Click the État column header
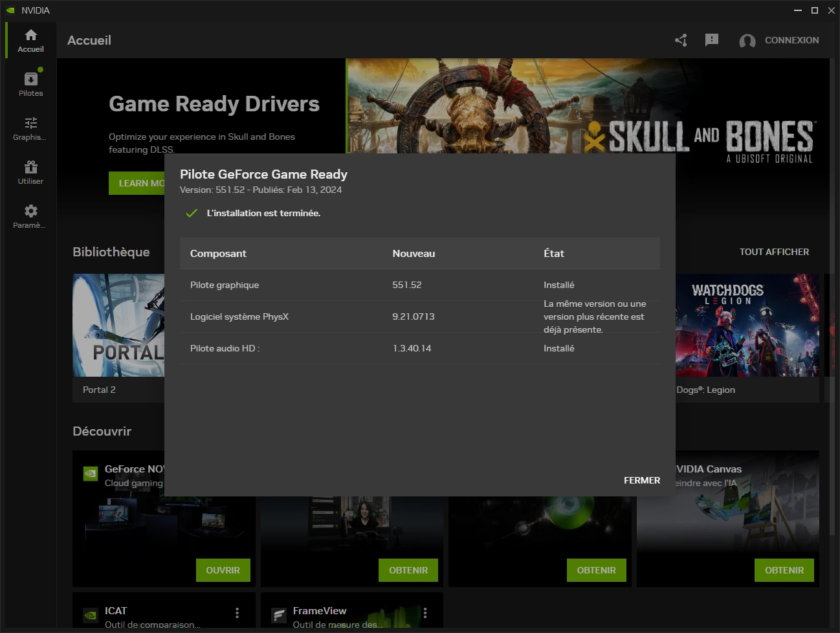 pyautogui.click(x=554, y=253)
